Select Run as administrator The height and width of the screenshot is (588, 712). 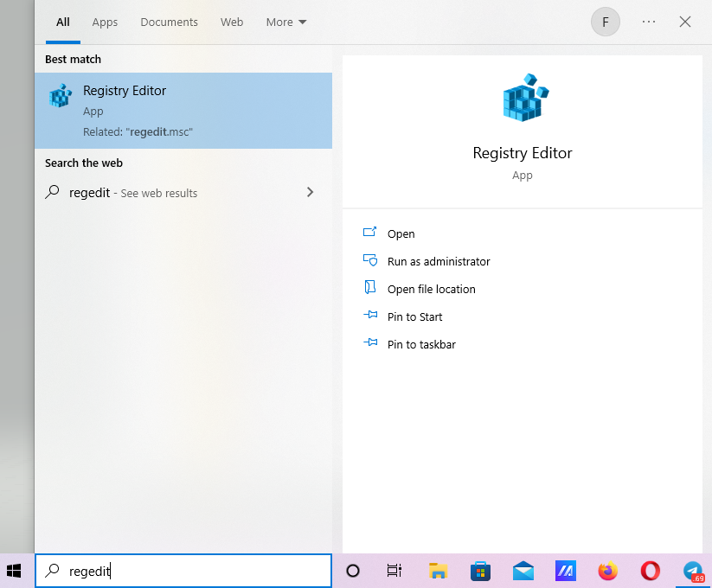(438, 261)
